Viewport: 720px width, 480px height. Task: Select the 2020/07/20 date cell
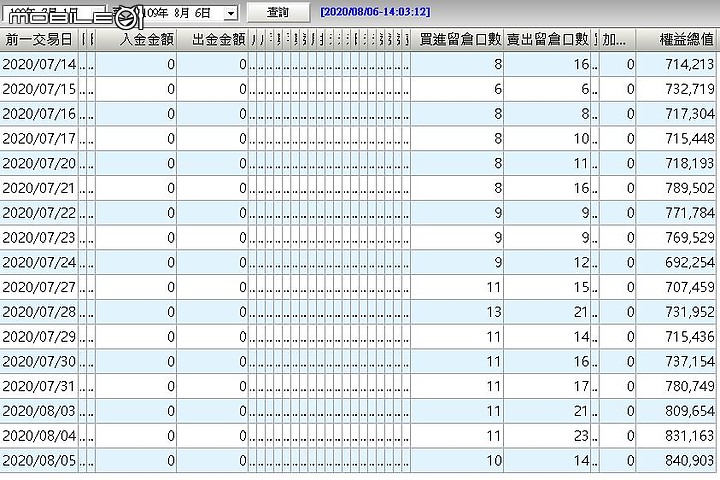pos(39,164)
